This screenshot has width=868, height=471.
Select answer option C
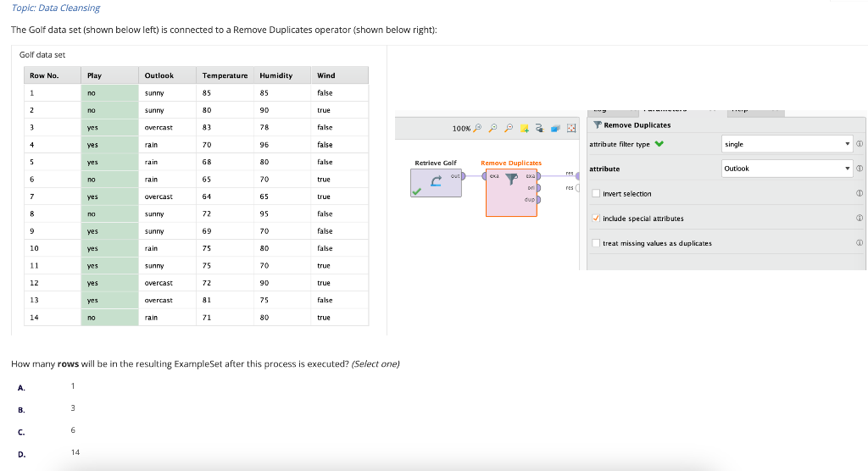pyautogui.click(x=21, y=432)
